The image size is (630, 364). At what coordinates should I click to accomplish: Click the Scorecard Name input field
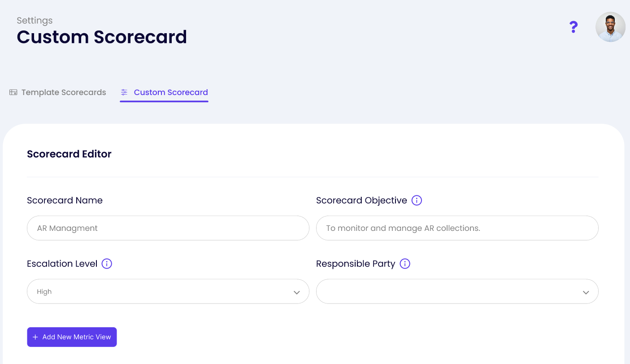168,228
